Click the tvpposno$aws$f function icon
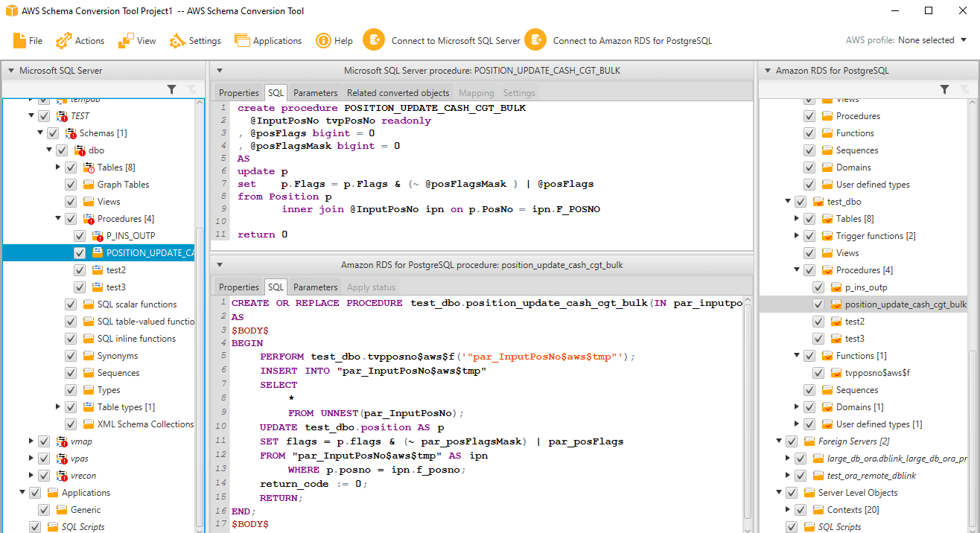 [x=836, y=373]
